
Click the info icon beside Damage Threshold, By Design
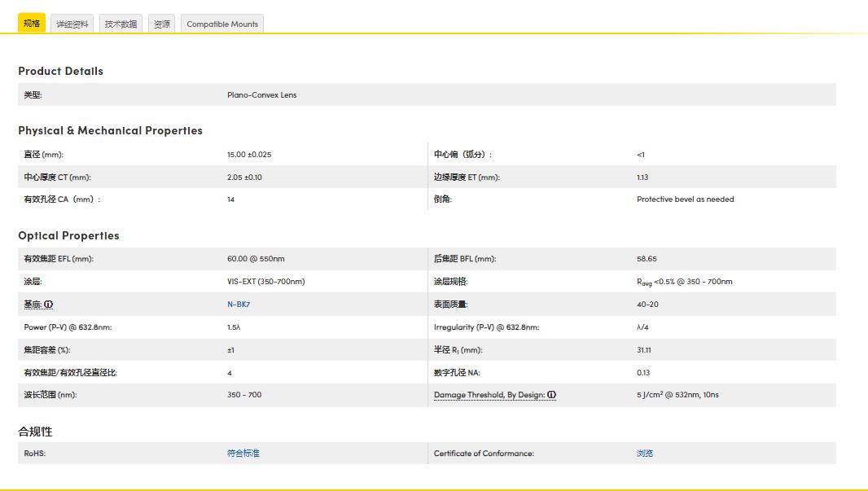(550, 394)
